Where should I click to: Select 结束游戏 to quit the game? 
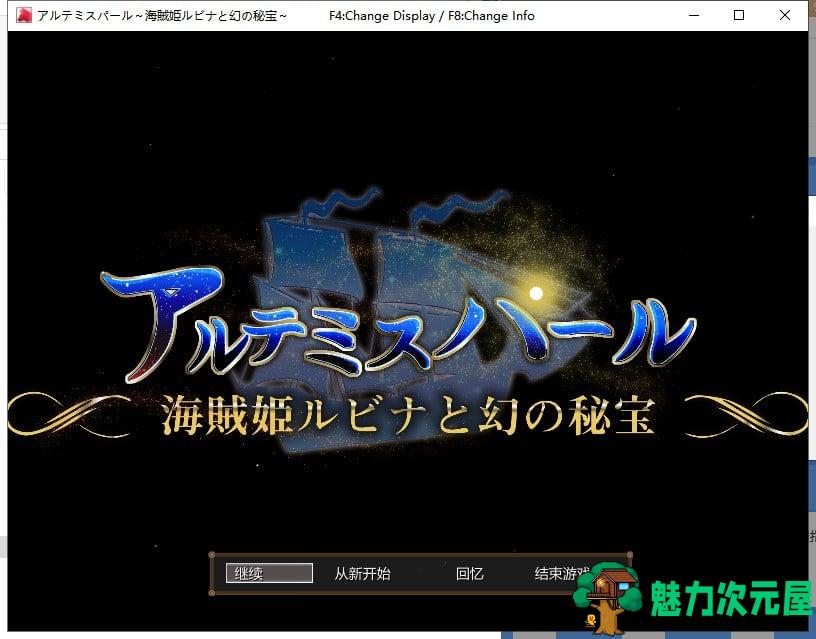coord(562,573)
